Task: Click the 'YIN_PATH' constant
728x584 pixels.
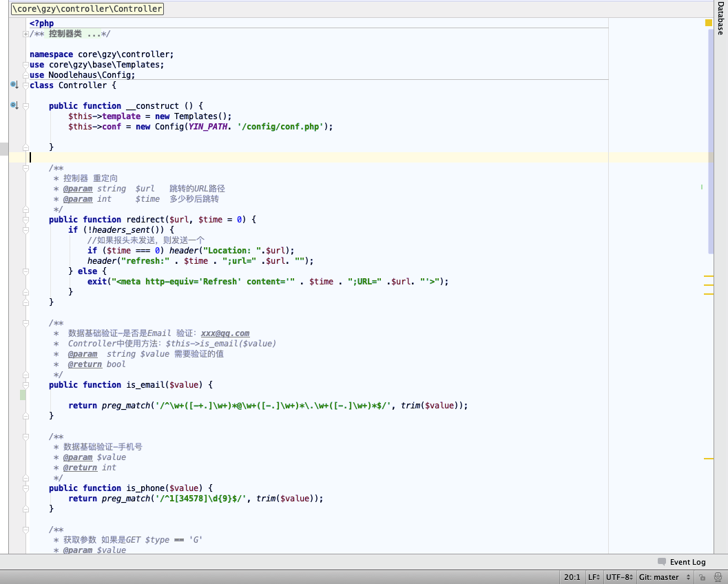Action: (207, 126)
